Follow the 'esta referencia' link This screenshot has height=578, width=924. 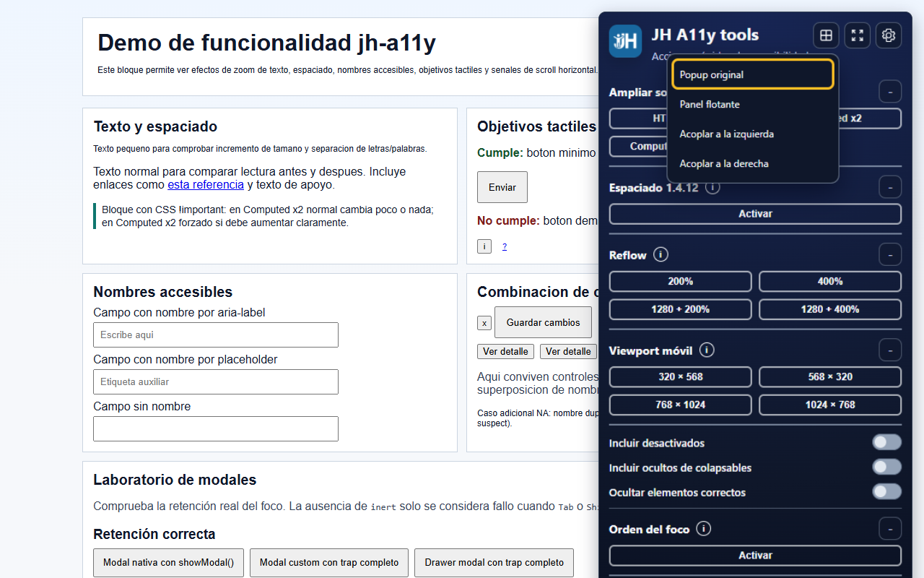[x=206, y=184]
